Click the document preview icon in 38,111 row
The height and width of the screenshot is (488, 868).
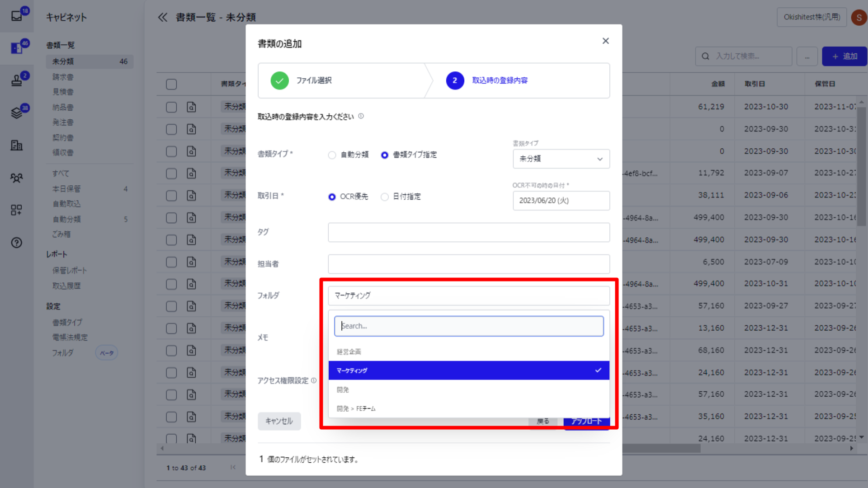click(x=192, y=196)
